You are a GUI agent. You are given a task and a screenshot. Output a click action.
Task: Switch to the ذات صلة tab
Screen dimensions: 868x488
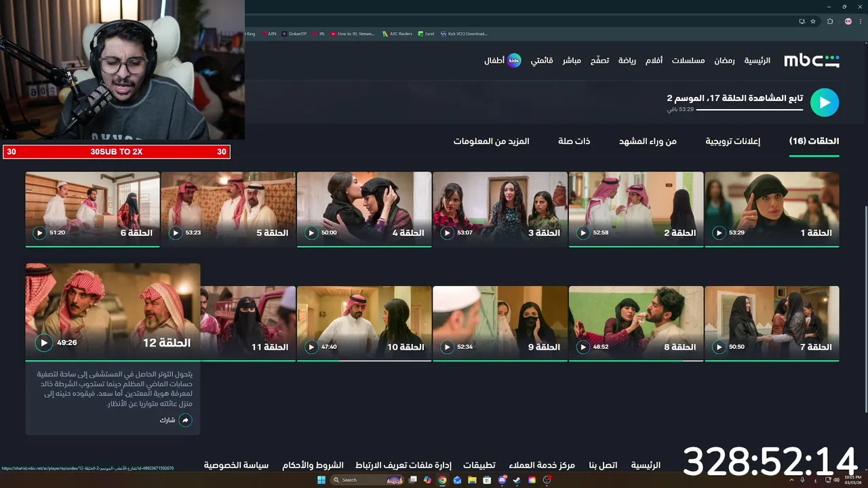(x=574, y=141)
